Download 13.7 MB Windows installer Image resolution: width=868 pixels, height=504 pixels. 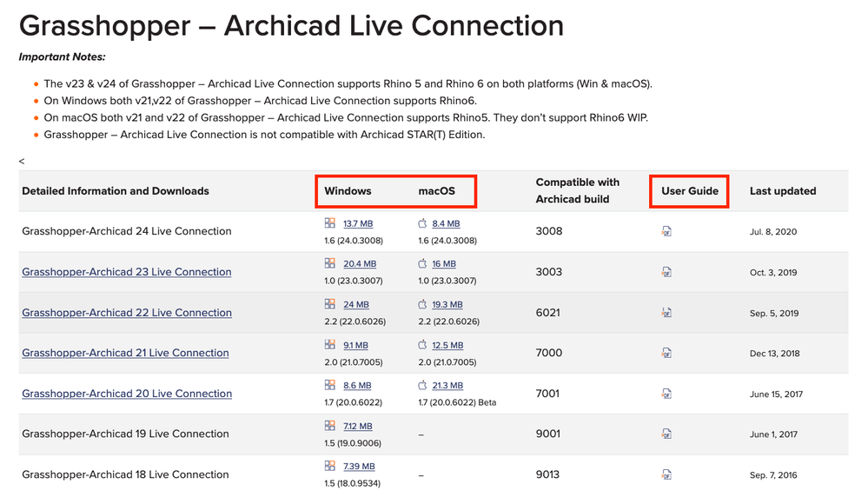coord(358,223)
